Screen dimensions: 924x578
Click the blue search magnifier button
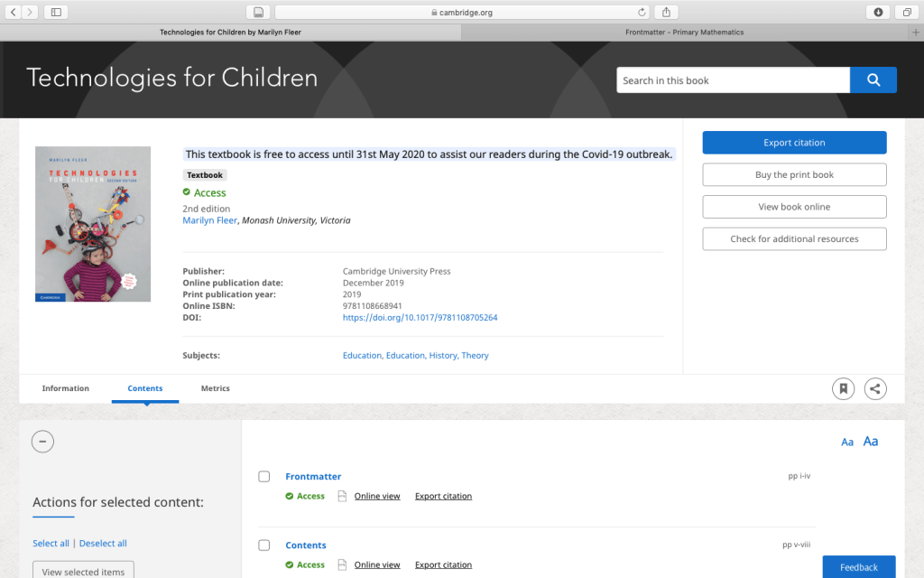pyautogui.click(x=873, y=80)
